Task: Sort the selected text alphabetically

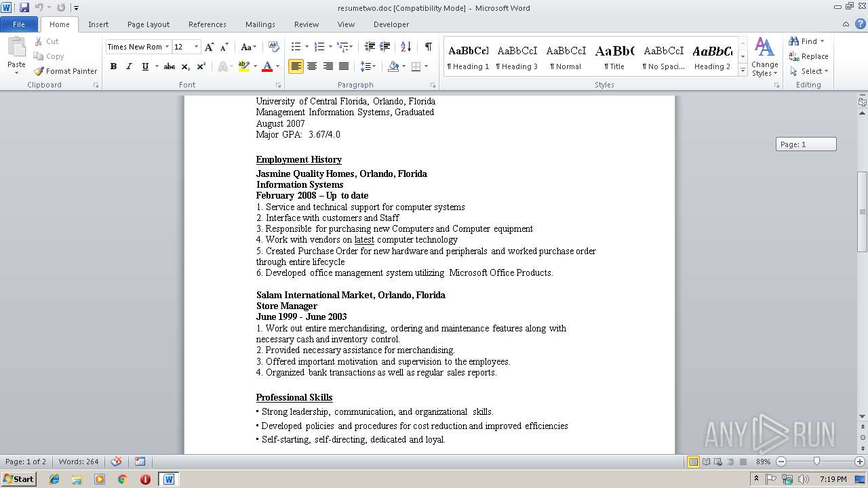Action: pos(406,47)
